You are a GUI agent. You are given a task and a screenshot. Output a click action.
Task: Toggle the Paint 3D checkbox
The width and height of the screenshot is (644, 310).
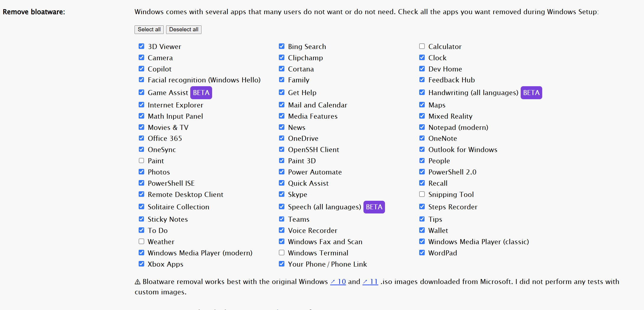click(282, 161)
